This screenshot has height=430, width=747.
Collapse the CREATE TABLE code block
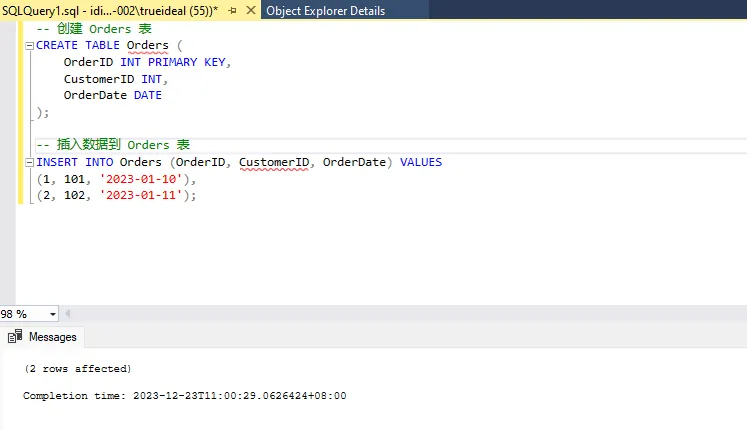(x=30, y=46)
